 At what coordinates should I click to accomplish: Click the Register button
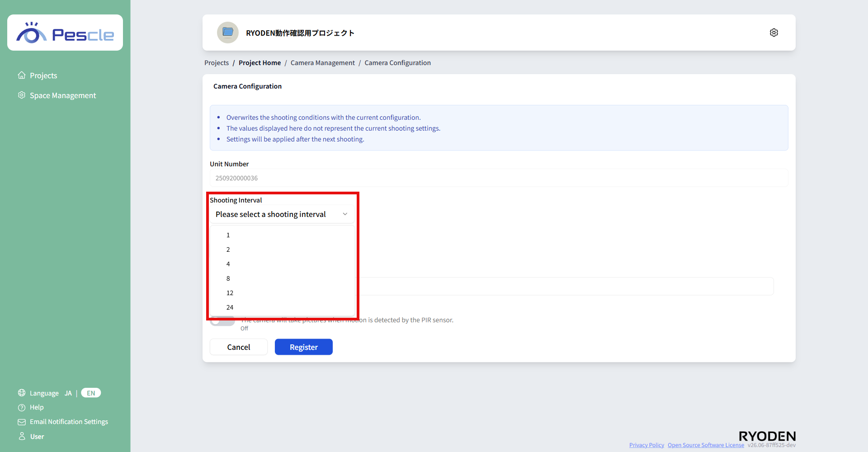304,347
